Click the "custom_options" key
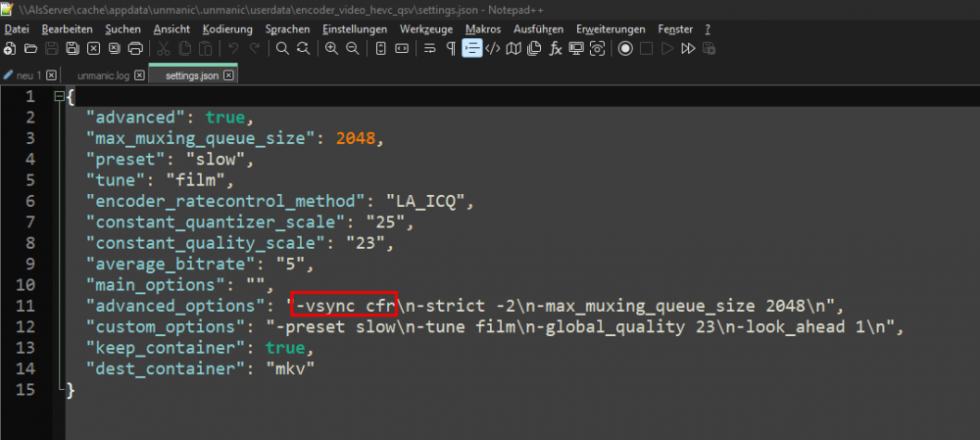 [165, 327]
